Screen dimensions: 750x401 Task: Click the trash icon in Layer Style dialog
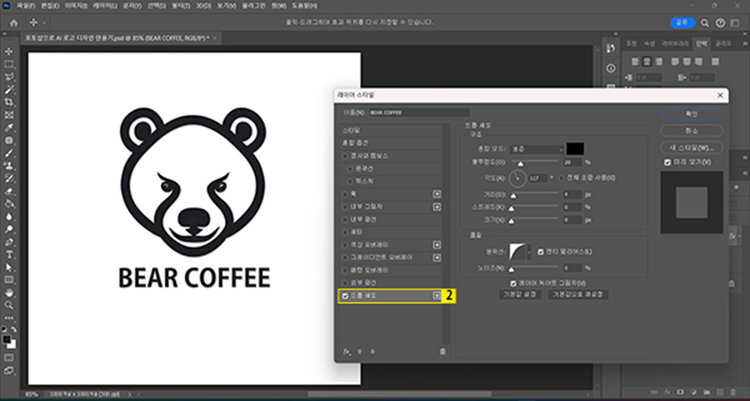(x=443, y=351)
